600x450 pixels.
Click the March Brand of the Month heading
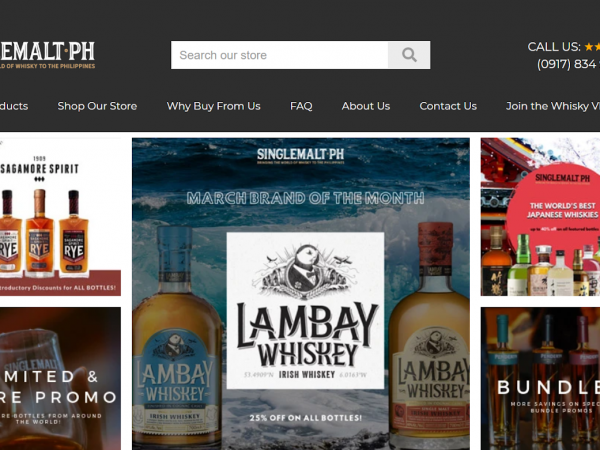pyautogui.click(x=301, y=198)
